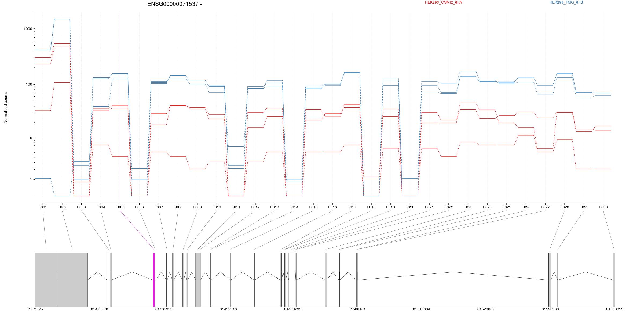This screenshot has height=322, width=644.
Task: Click exon label E006
Action: tap(139, 207)
